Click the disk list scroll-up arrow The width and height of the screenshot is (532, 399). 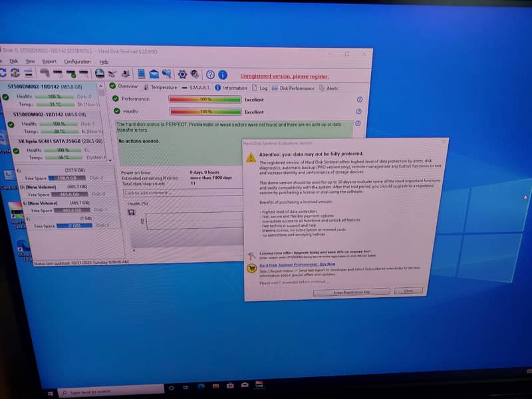[101, 86]
